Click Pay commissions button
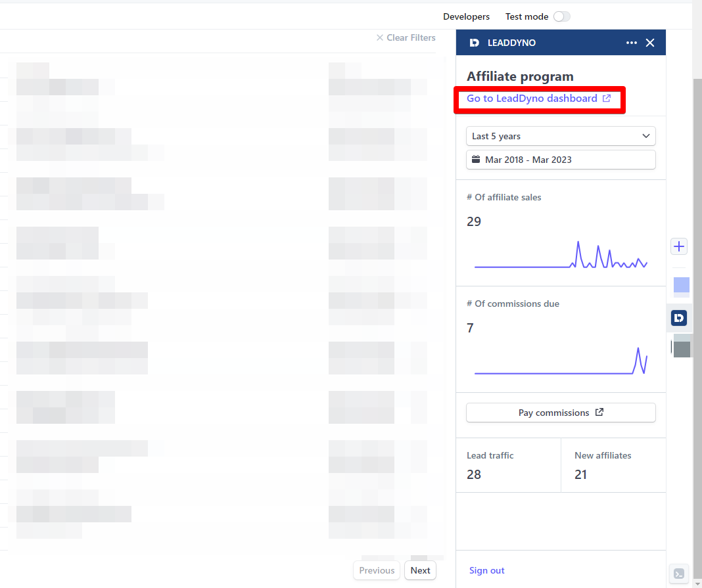This screenshot has height=588, width=702. (561, 413)
